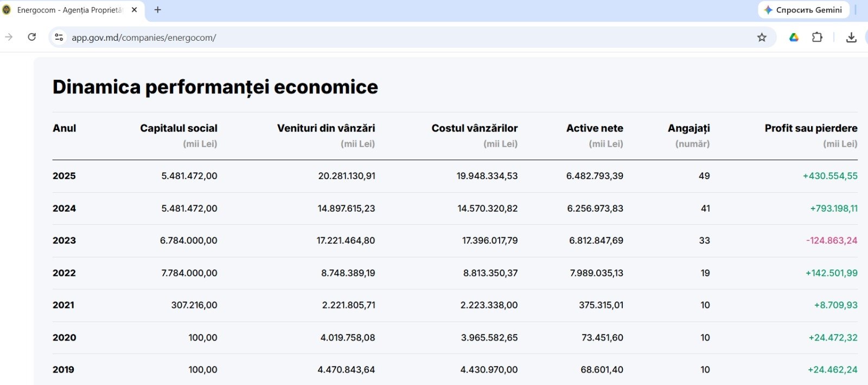Click the 2019 profit value +24.462,24
The height and width of the screenshot is (385, 868).
[x=833, y=370]
